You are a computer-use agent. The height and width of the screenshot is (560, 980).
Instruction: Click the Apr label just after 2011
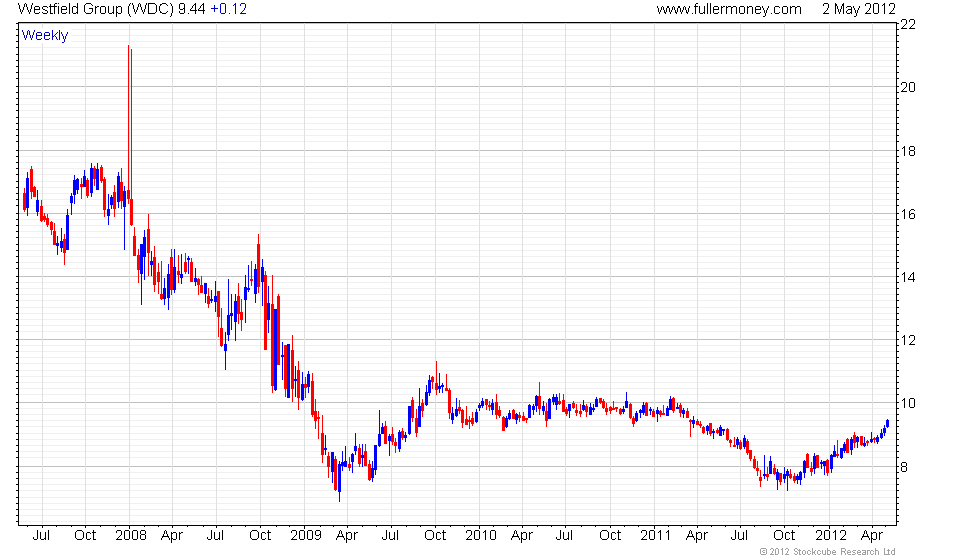(x=697, y=536)
